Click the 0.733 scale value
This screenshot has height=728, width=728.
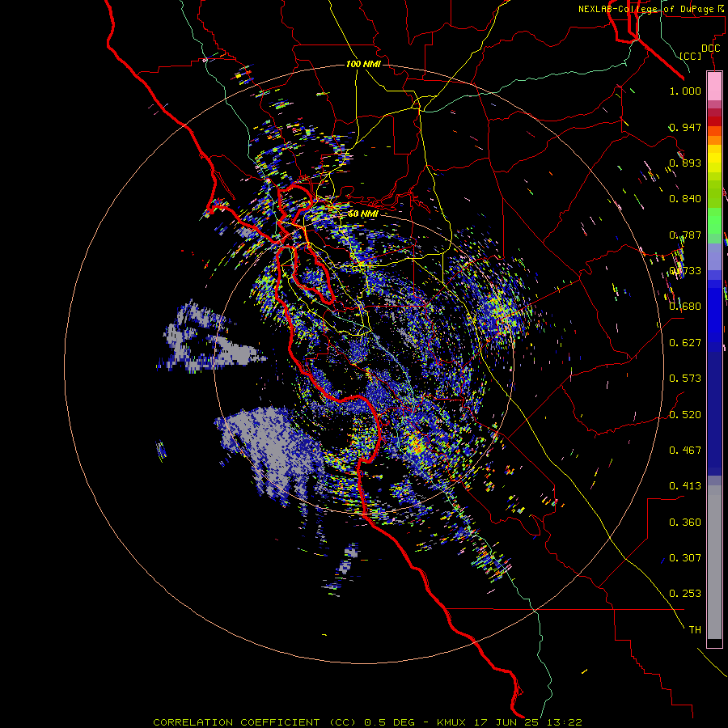click(x=685, y=271)
